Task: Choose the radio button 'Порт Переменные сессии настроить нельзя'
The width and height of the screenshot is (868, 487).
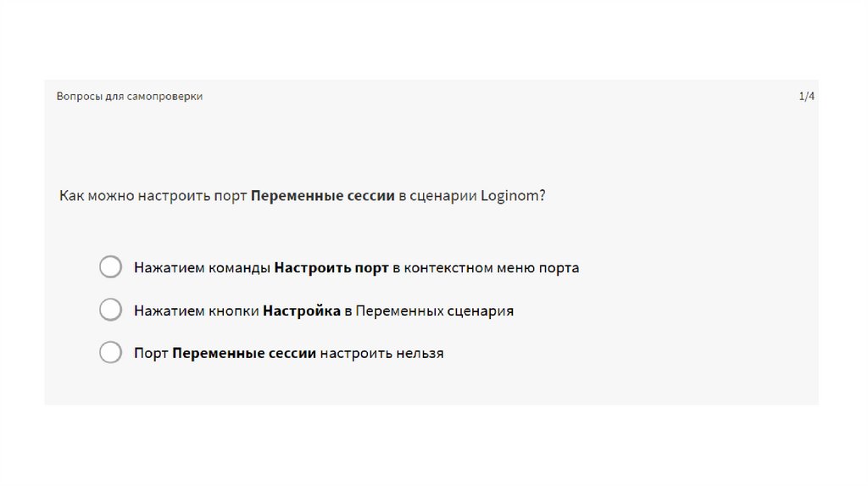Action: coord(111,353)
